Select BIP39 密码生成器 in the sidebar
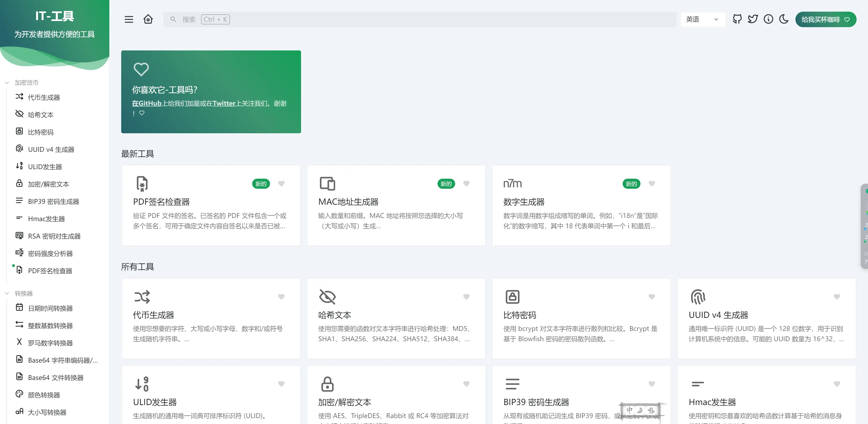Viewport: 868px width, 424px height. pos(54,201)
